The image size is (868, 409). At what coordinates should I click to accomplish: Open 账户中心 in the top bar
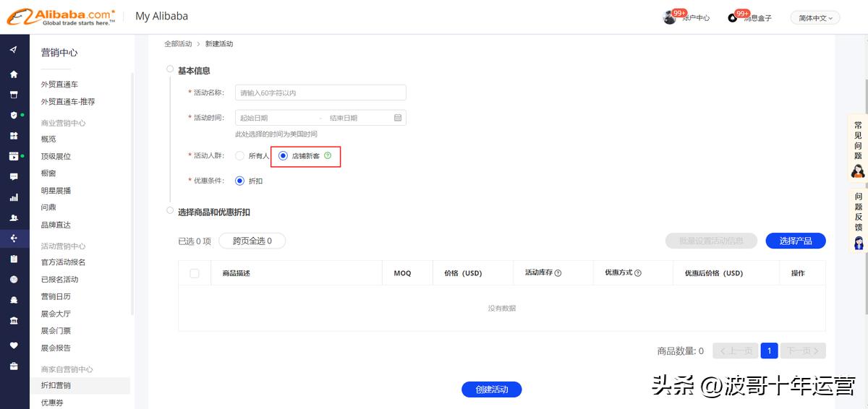[x=695, y=18]
